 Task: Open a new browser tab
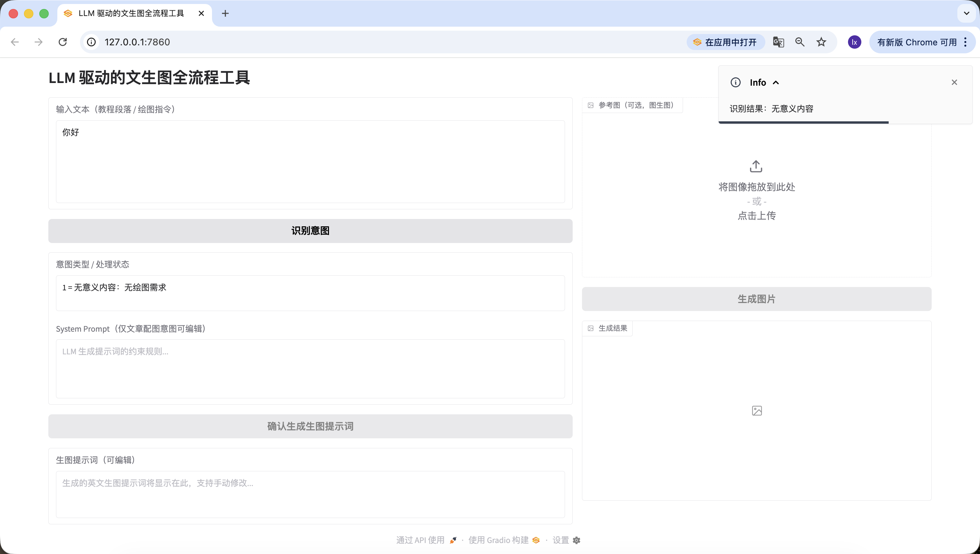point(225,13)
